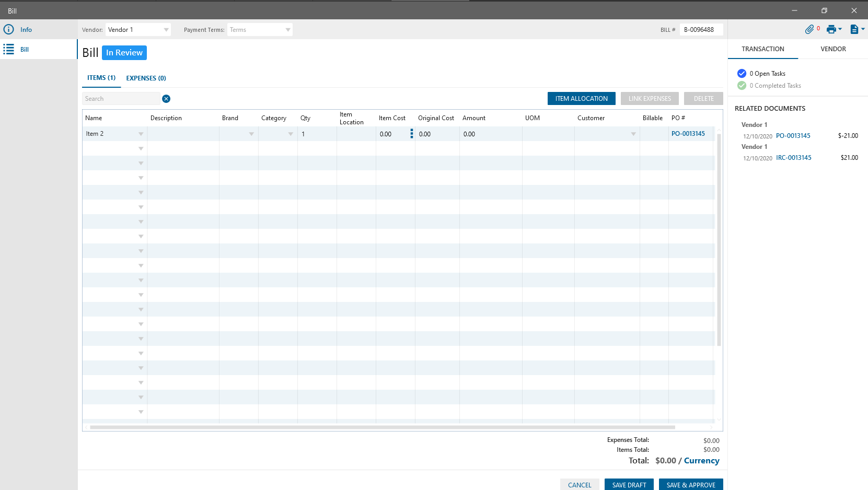Click the 0 Open Tasks label
This screenshot has width=868, height=490.
[768, 74]
